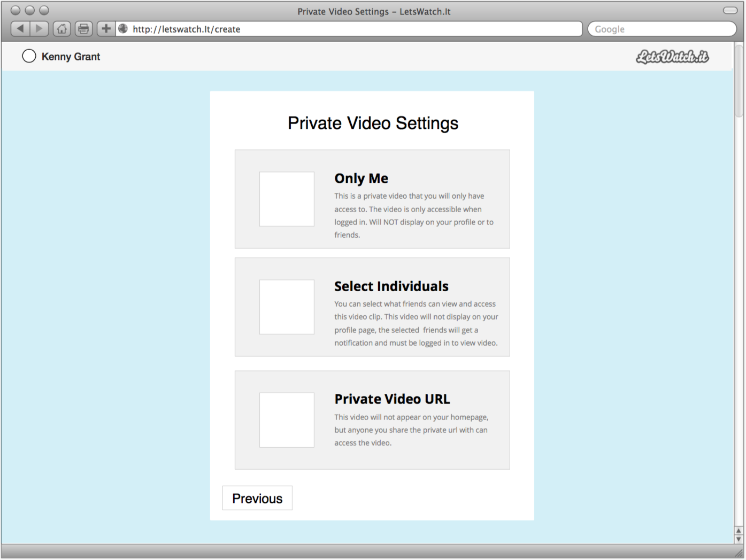Click inside the Google search field
Screen dimensions: 746x560
click(662, 29)
